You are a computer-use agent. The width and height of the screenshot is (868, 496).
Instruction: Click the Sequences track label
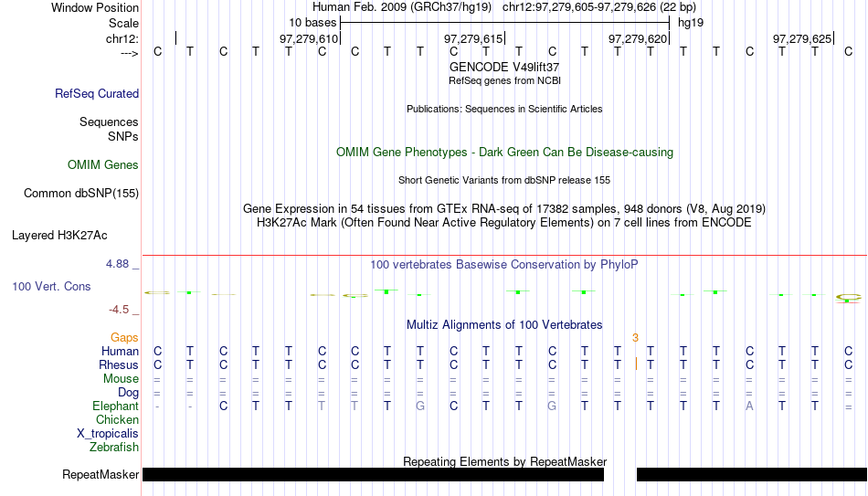[109, 121]
